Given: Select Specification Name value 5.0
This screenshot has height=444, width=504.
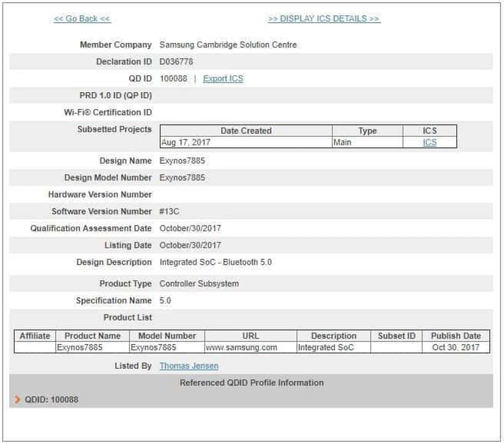Looking at the screenshot, I should (x=165, y=301).
